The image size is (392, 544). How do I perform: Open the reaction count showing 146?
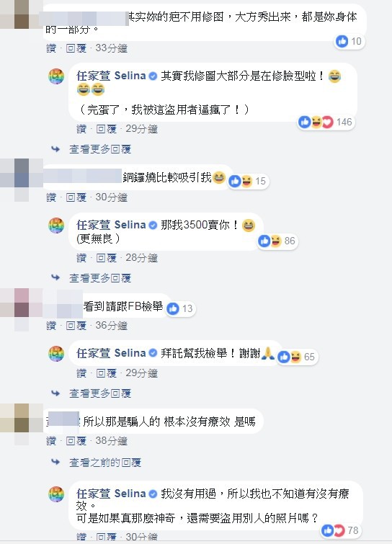(326, 122)
